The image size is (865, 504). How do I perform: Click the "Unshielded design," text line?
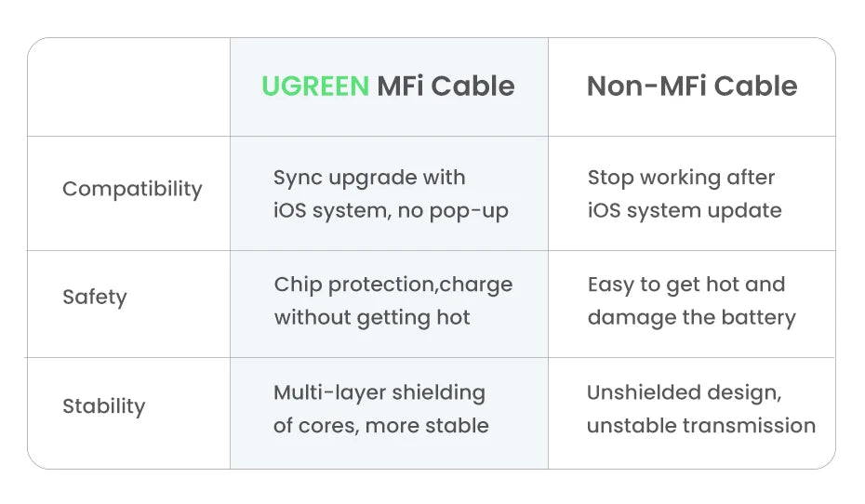click(x=684, y=392)
